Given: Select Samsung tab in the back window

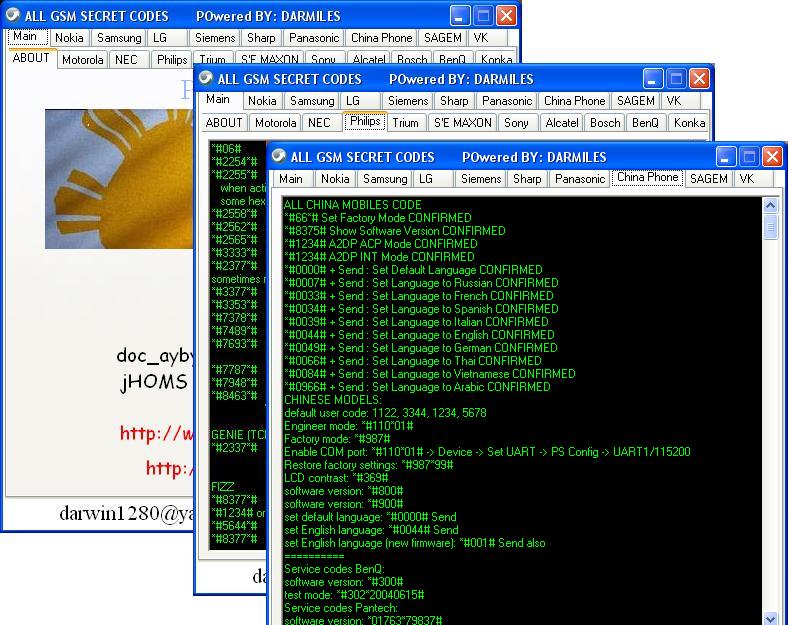Looking at the screenshot, I should (119, 38).
